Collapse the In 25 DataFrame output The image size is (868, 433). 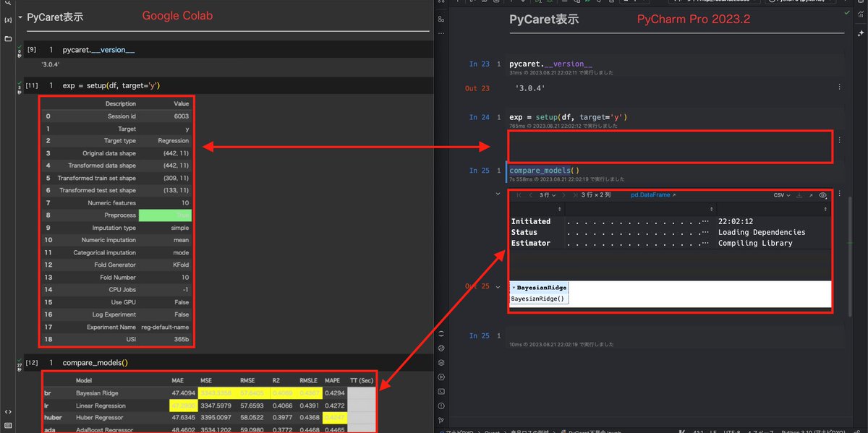pos(498,194)
